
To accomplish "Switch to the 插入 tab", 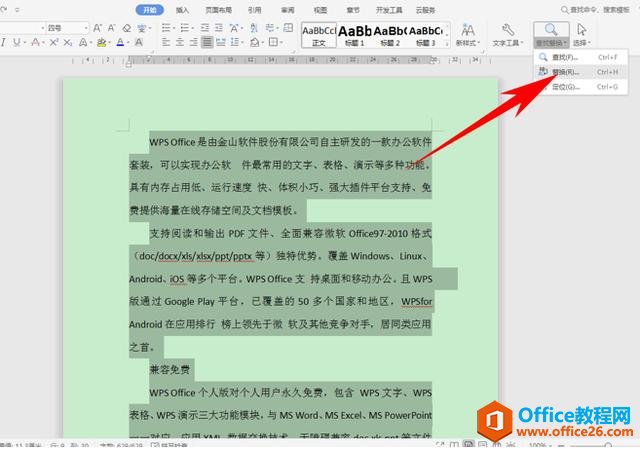I will [x=182, y=10].
